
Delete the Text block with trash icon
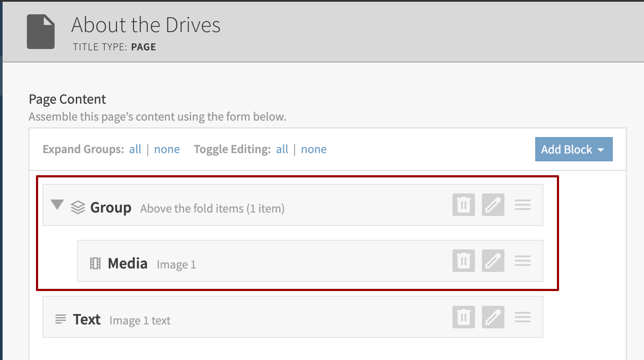pyautogui.click(x=463, y=317)
